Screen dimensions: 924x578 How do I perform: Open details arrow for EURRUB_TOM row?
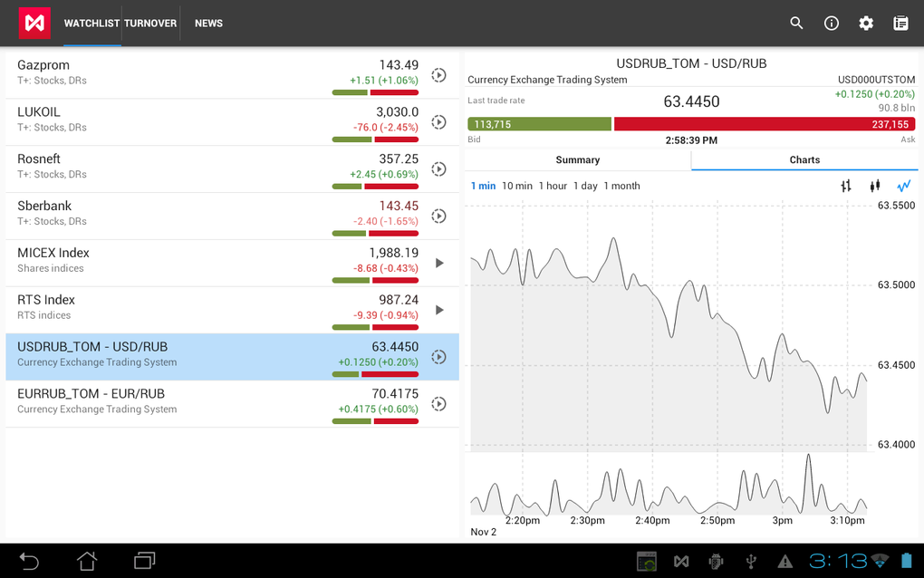(x=438, y=404)
